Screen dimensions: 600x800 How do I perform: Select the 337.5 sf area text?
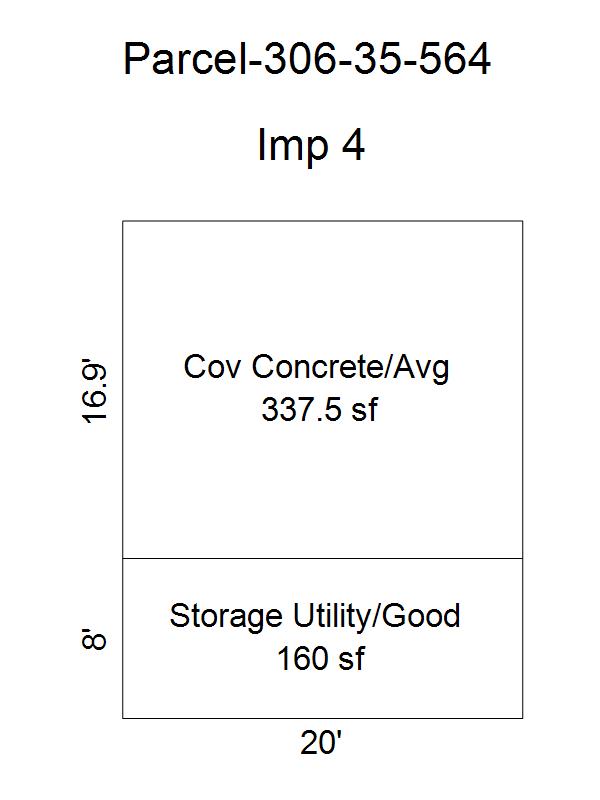tap(319, 409)
